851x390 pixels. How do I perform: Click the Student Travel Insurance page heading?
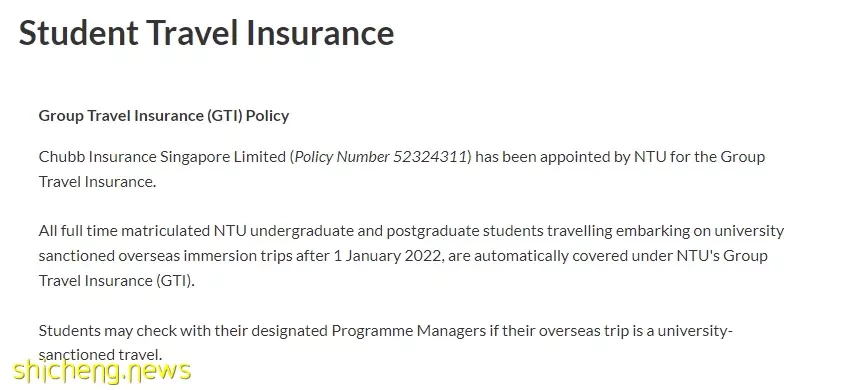(x=206, y=33)
